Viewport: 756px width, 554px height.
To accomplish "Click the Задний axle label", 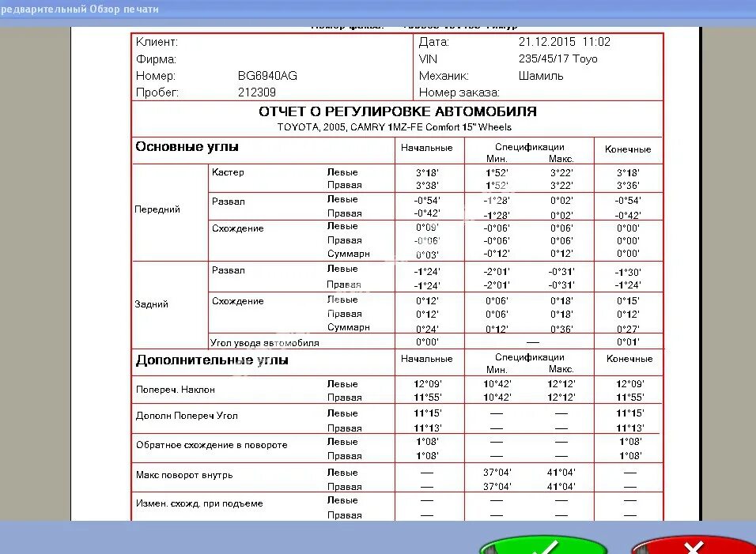I will [x=151, y=304].
